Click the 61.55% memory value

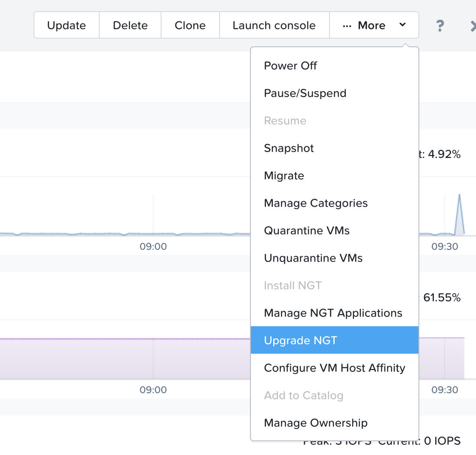pyautogui.click(x=442, y=297)
